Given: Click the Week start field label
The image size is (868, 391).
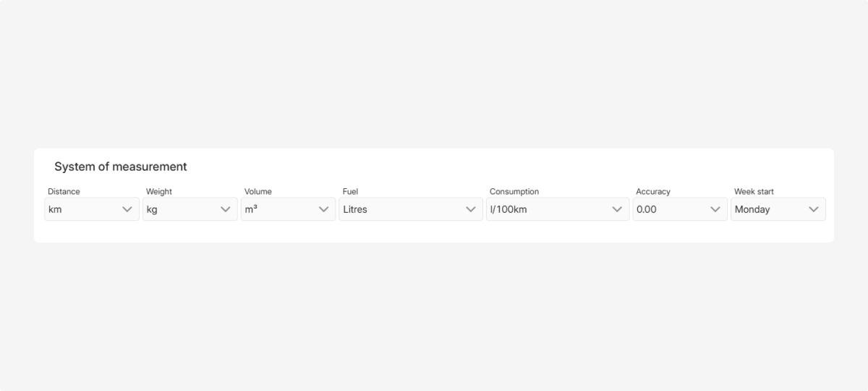Looking at the screenshot, I should coord(754,192).
